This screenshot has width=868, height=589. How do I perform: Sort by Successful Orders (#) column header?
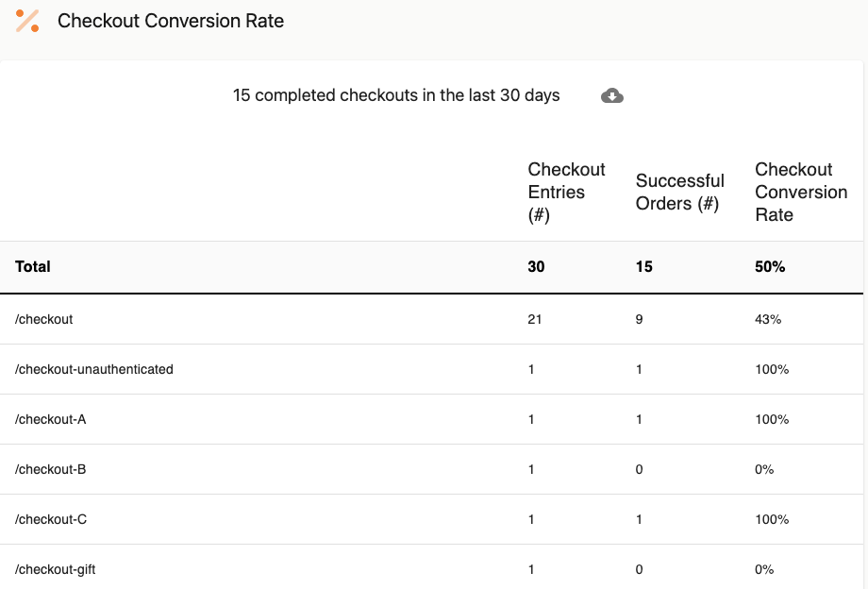pyautogui.click(x=679, y=192)
